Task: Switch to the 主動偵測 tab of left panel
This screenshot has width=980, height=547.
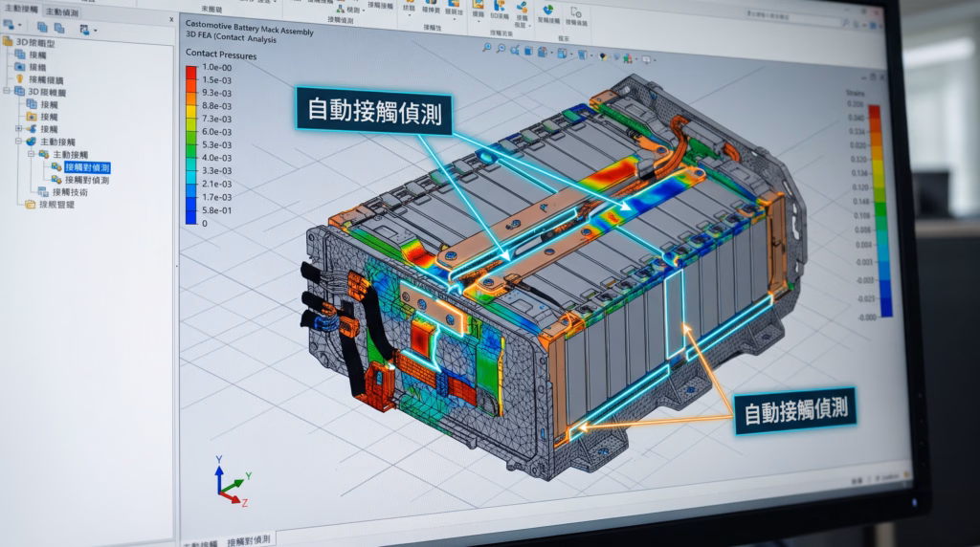Action: (x=62, y=11)
